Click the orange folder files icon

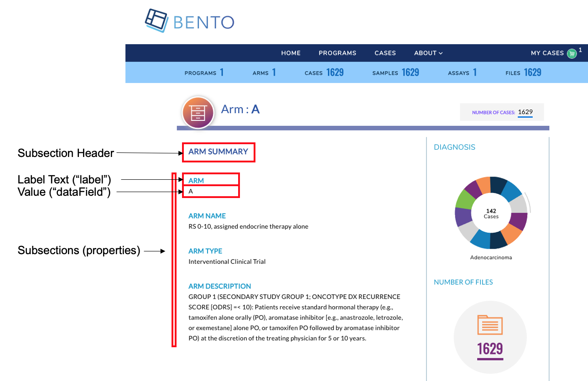point(490,325)
